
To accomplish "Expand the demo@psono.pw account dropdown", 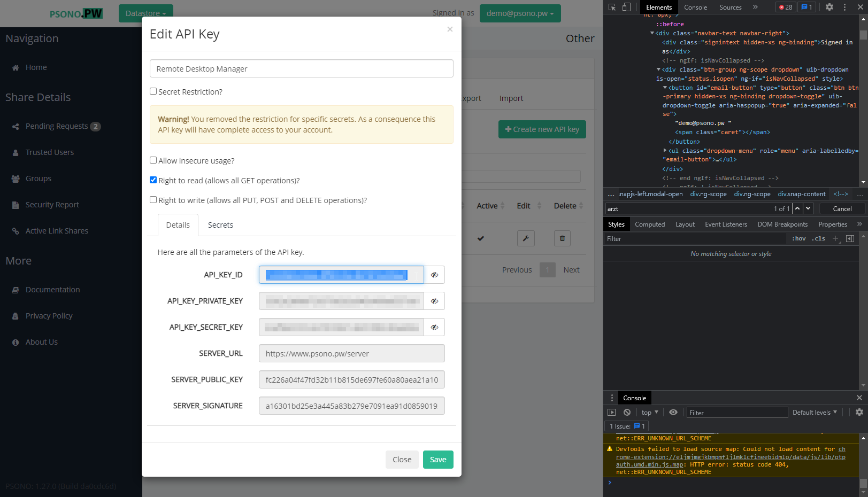I will tap(520, 13).
